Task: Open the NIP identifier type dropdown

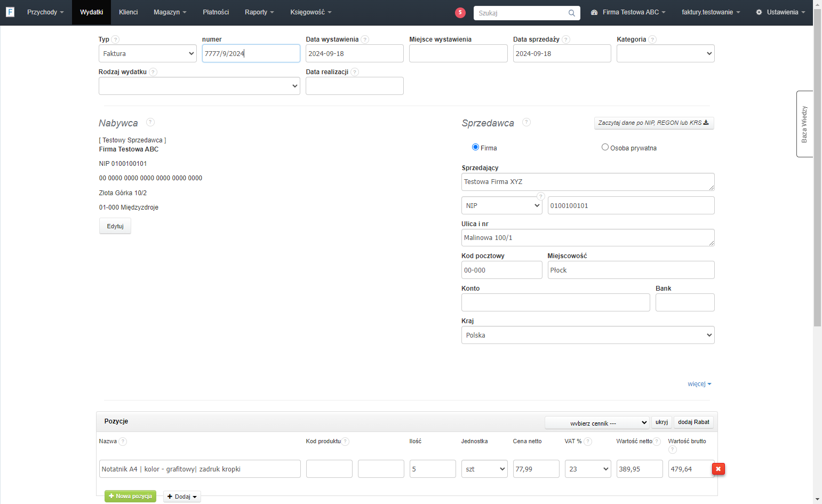Action: [x=502, y=205]
